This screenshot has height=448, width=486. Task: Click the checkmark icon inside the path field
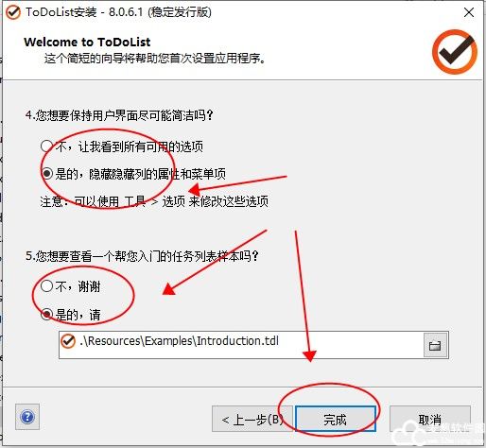coord(68,341)
